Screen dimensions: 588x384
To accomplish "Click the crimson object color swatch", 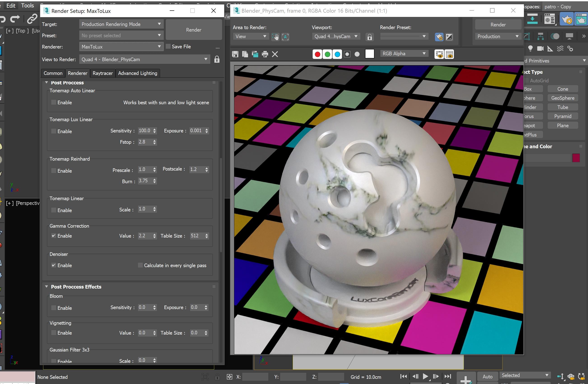I will (576, 158).
